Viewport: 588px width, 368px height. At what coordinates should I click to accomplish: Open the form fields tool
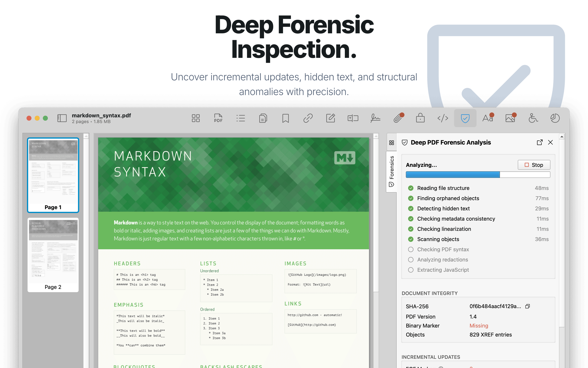pyautogui.click(x=353, y=118)
